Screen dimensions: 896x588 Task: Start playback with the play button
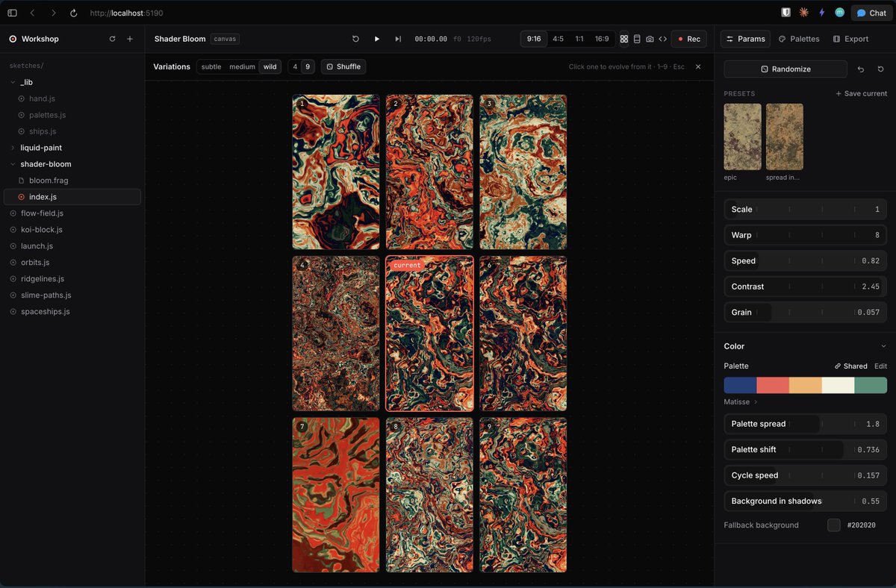click(x=376, y=39)
